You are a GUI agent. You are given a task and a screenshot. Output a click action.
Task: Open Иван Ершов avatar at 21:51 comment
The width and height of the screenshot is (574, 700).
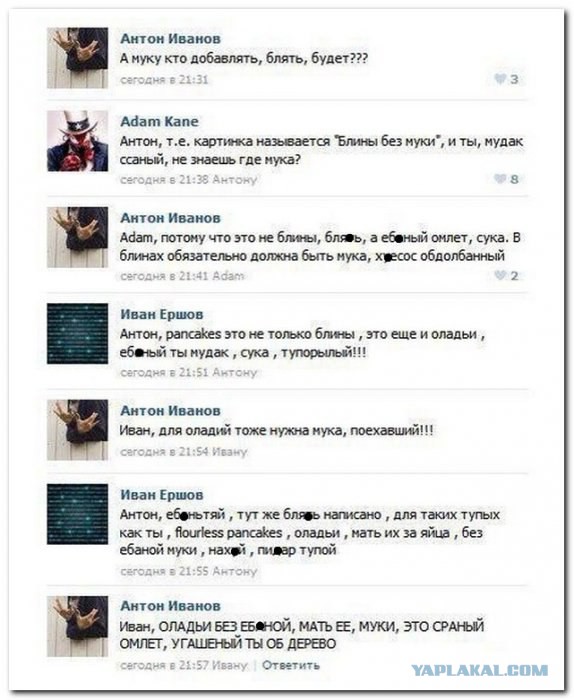78,333
